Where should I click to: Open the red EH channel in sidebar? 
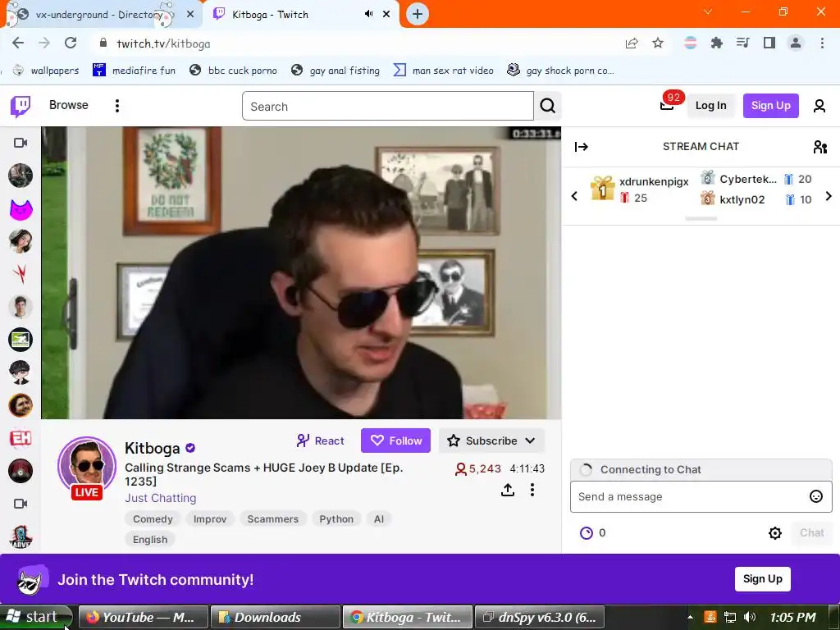click(x=21, y=438)
